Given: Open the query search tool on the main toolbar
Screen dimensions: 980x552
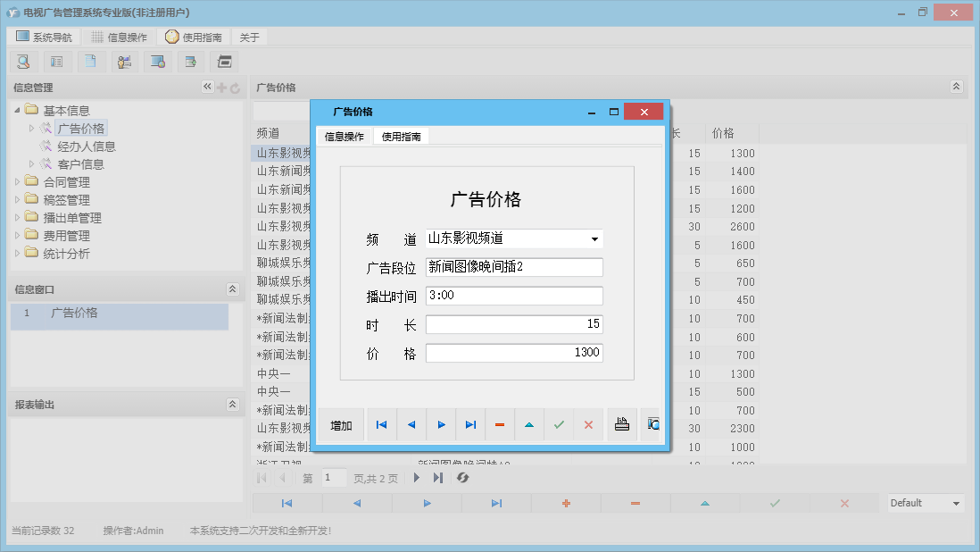Looking at the screenshot, I should [23, 61].
